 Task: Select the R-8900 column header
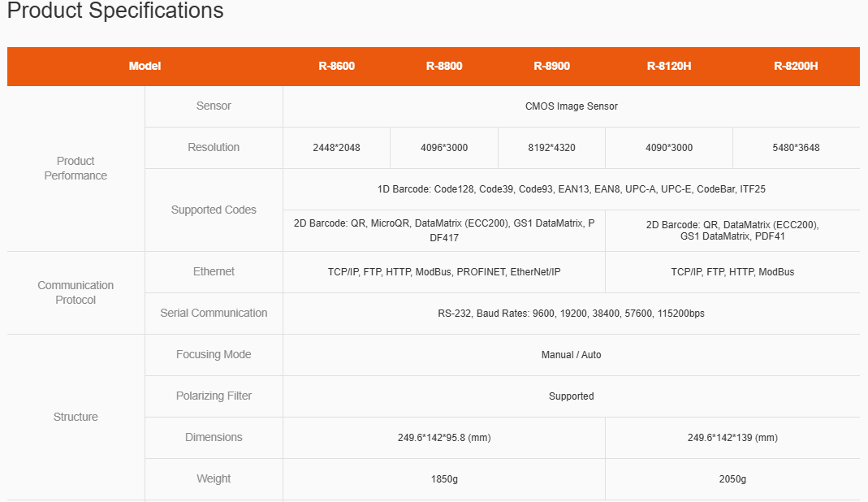551,66
